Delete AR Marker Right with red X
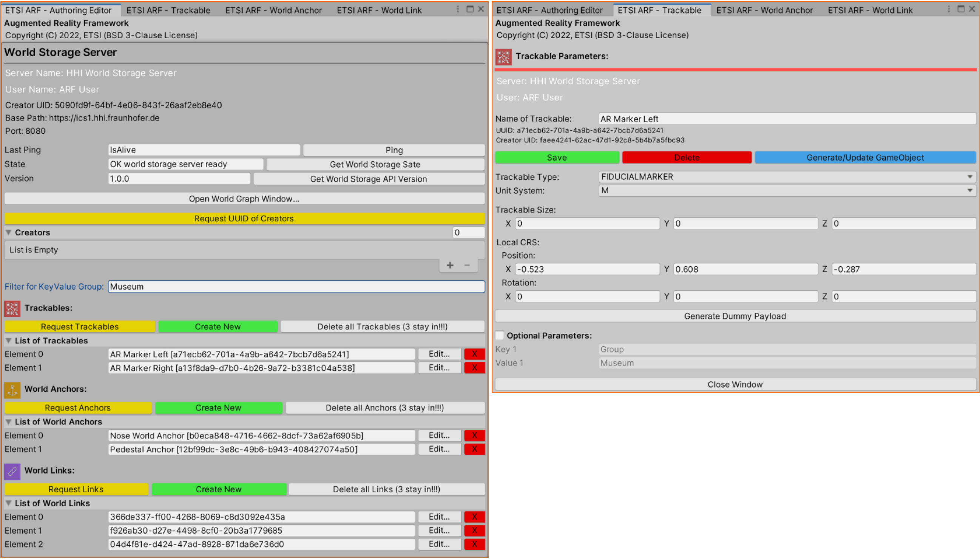Screen dimensions: 980x560 (x=474, y=368)
